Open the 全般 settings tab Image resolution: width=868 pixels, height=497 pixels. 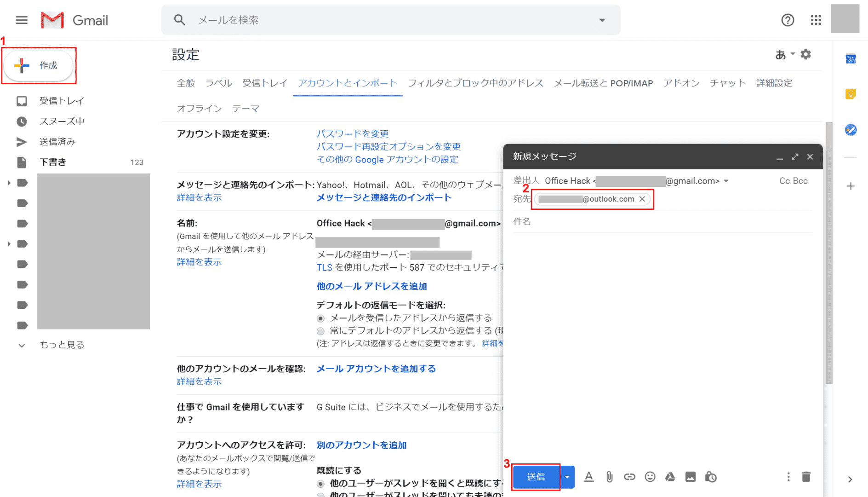click(186, 83)
